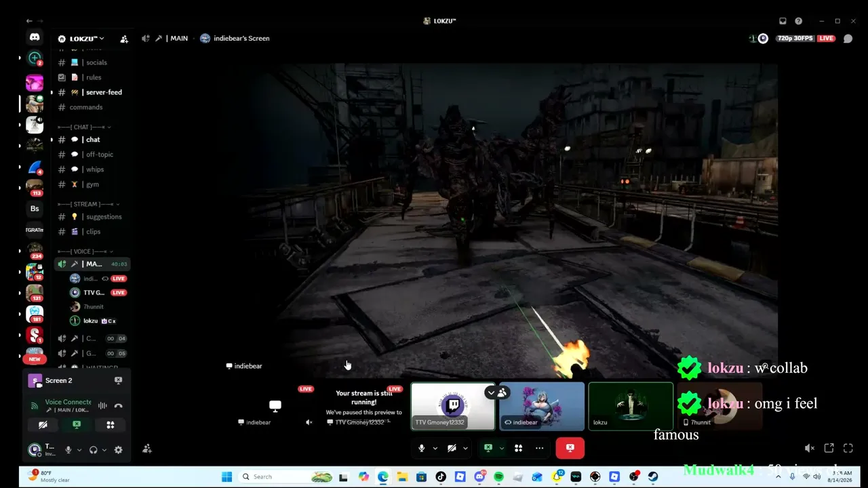Deafen with headphones icon in user panel
The width and height of the screenshot is (868, 488).
(x=94, y=449)
